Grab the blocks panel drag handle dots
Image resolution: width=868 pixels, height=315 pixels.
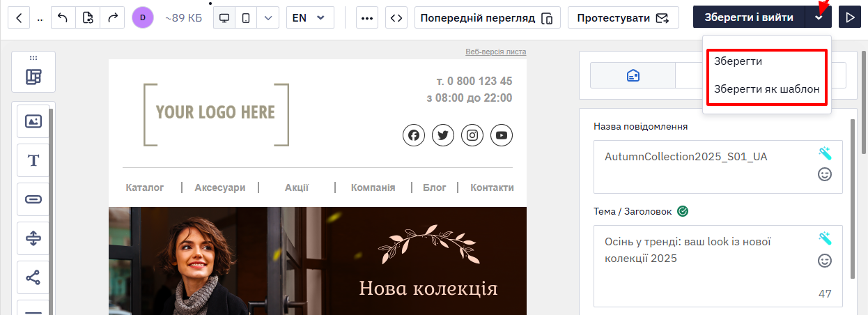click(33, 57)
